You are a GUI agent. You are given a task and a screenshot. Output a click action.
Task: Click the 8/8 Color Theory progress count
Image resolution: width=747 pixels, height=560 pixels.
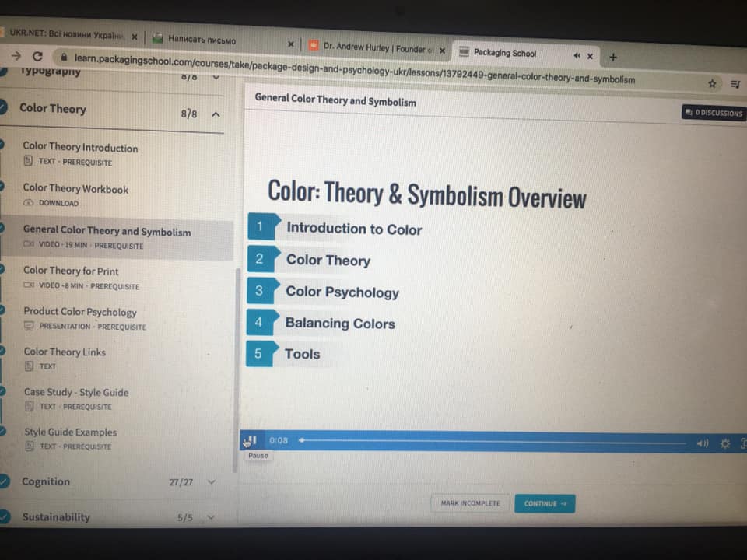coord(189,114)
